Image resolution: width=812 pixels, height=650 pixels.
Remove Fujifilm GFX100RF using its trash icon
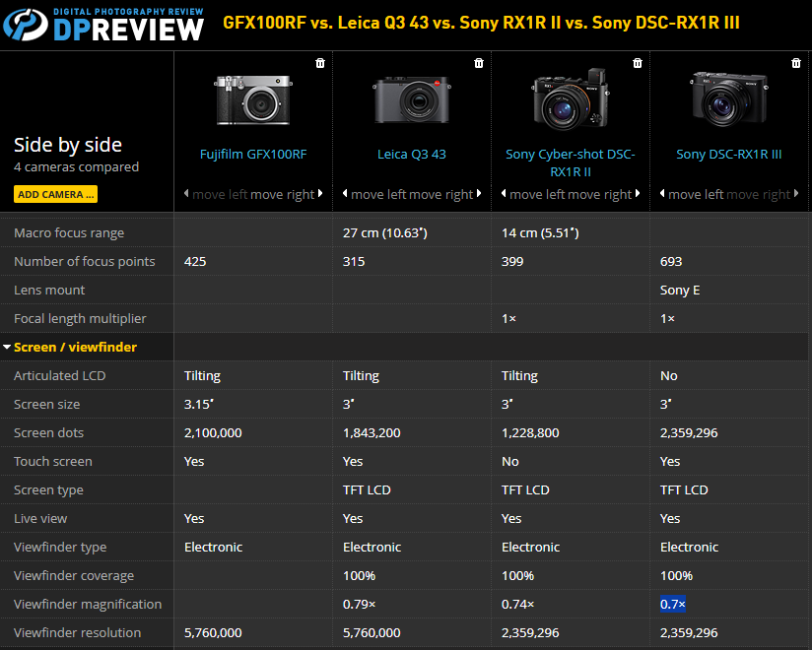(320, 63)
